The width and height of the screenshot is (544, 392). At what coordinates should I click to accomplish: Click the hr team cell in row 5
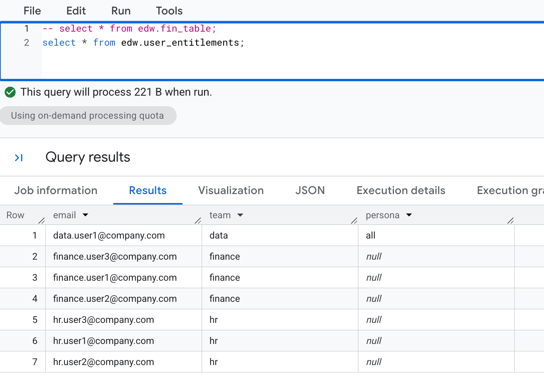(x=280, y=320)
